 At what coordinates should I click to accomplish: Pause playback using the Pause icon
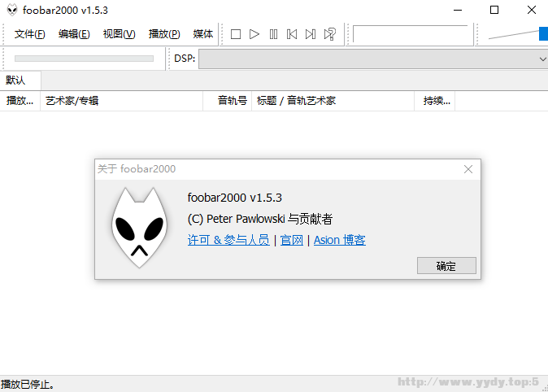273,34
